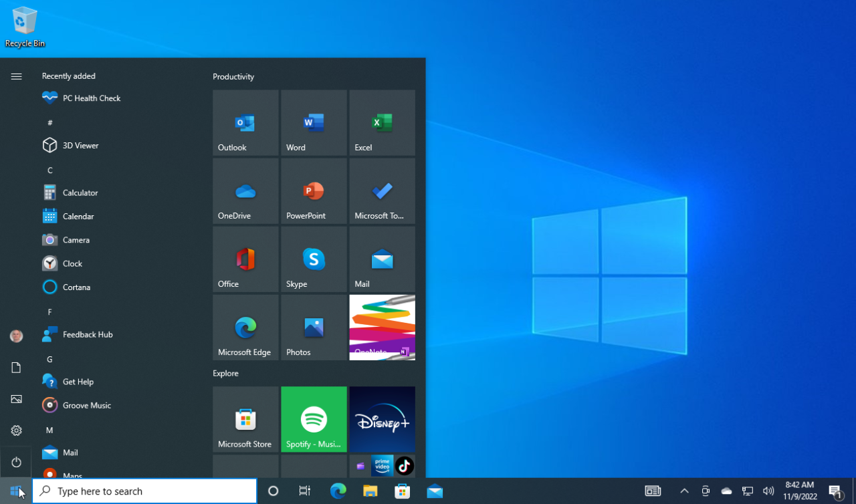The height and width of the screenshot is (504, 856).
Task: Start Skype from its tile
Action: [x=314, y=259]
